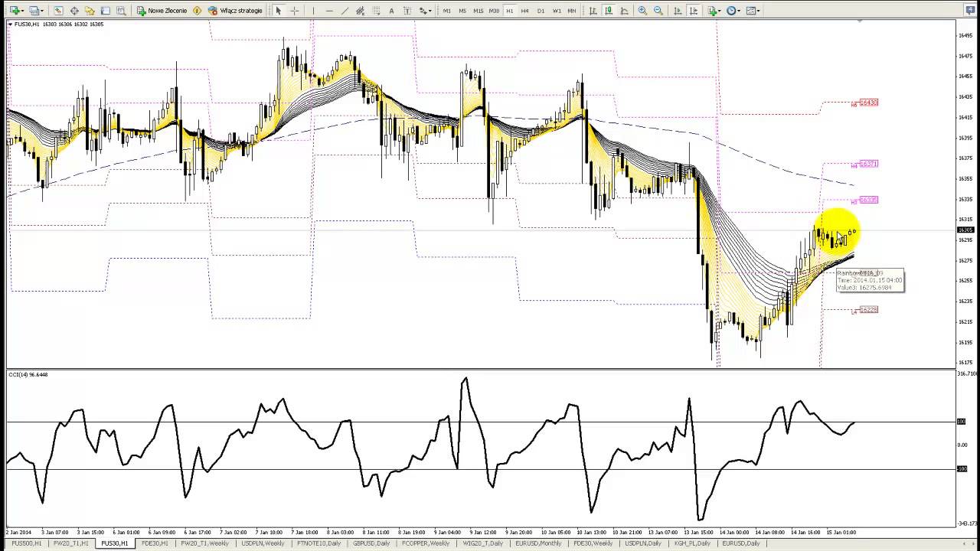The image size is (980, 551).
Task: Zoom out on the chart
Action: point(658,11)
